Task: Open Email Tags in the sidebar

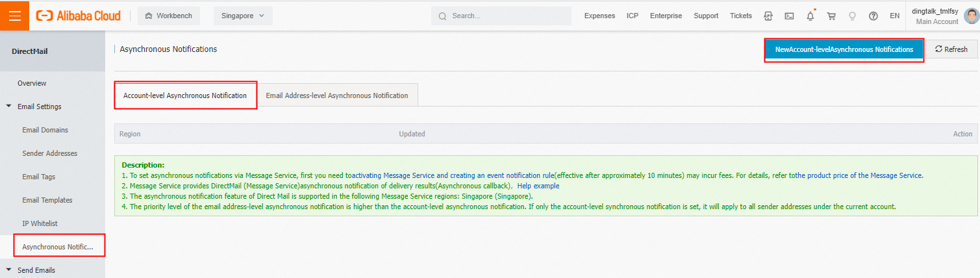Action: click(x=38, y=177)
